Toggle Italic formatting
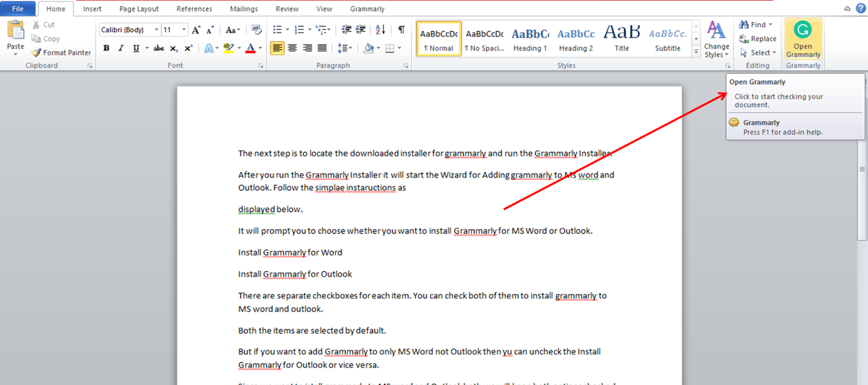The width and height of the screenshot is (868, 385). 121,48
